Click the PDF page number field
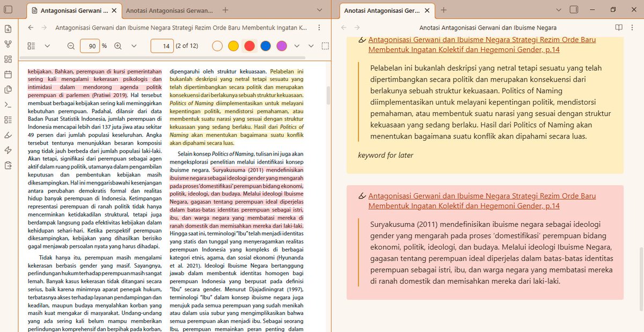The height and width of the screenshot is (332, 644). (162, 46)
